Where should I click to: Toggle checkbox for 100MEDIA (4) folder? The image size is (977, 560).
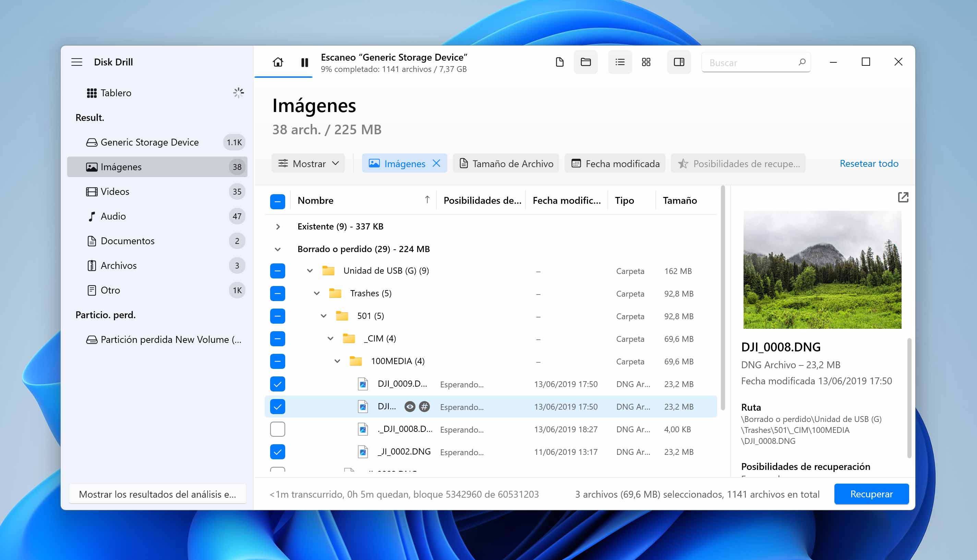point(278,361)
